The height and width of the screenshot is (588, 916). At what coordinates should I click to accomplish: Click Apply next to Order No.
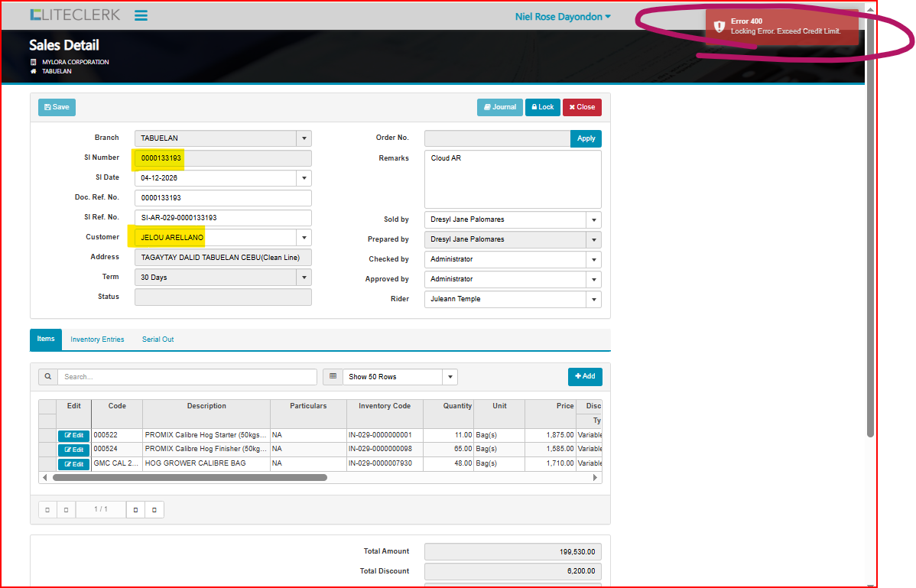pyautogui.click(x=586, y=138)
